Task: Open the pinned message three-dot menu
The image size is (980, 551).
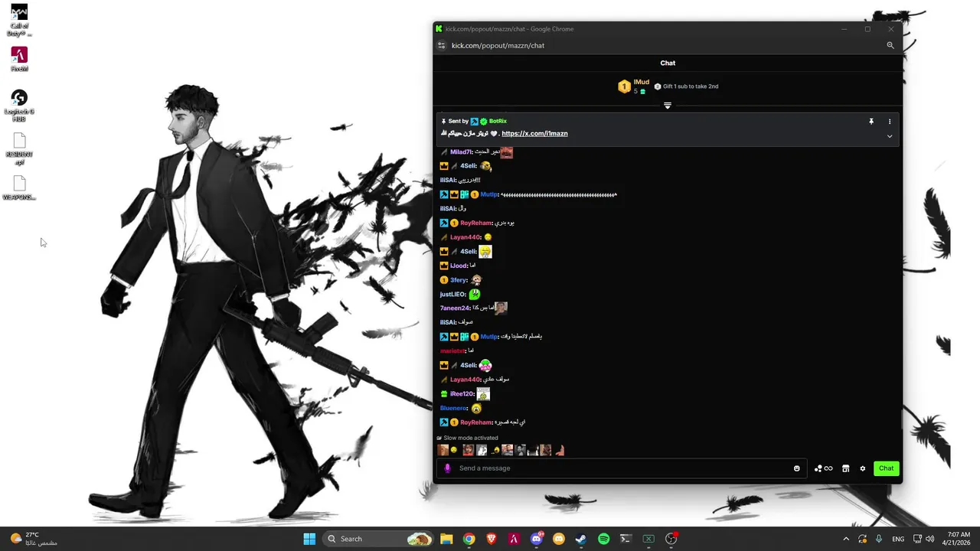Action: [x=890, y=122]
